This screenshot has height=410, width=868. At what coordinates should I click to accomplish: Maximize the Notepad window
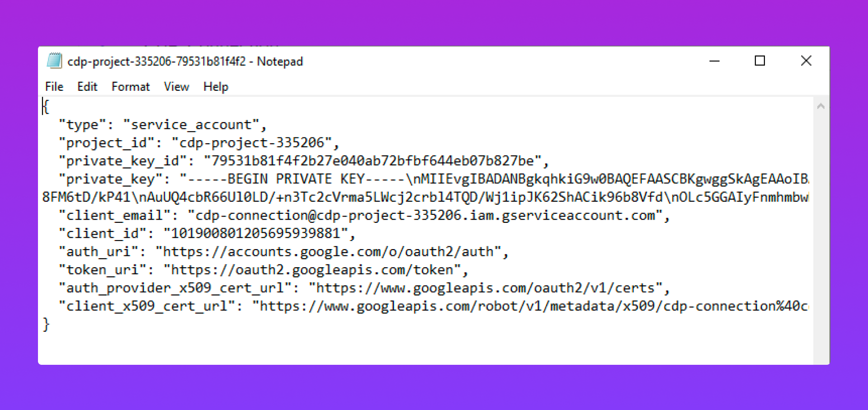(760, 61)
